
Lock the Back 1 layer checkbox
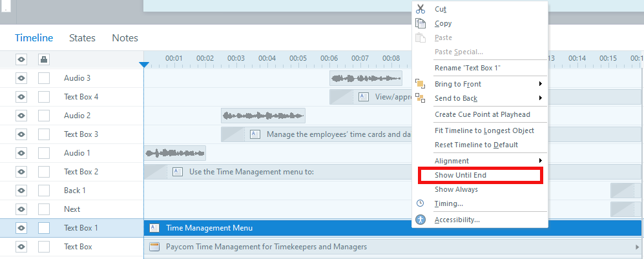(44, 191)
